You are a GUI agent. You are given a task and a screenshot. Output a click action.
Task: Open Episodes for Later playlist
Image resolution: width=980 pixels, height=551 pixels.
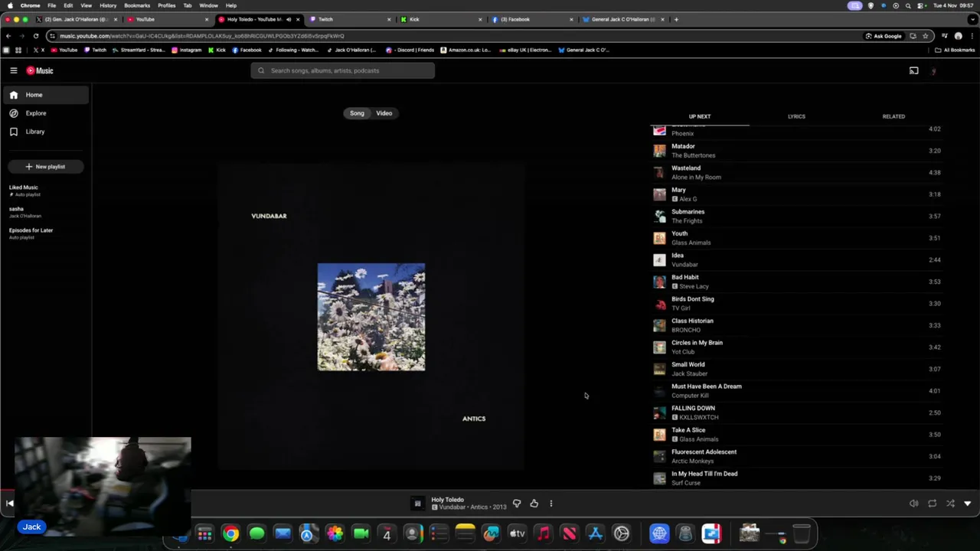click(44, 233)
